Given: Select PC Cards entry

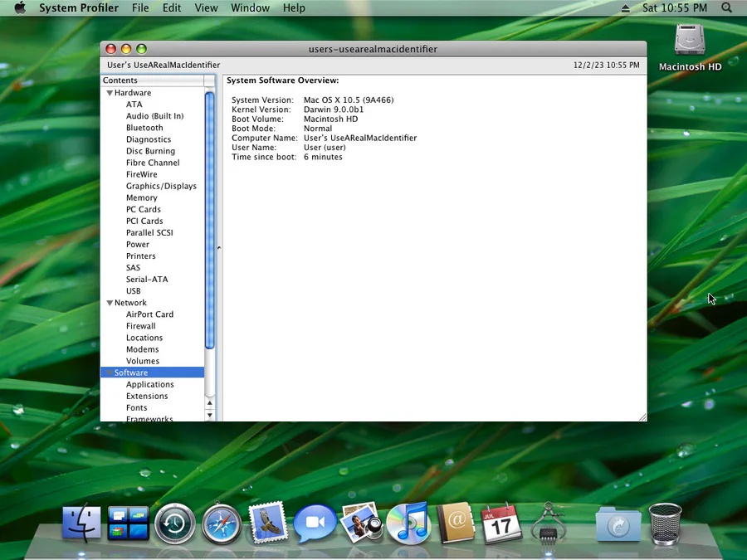Looking at the screenshot, I should point(144,210).
